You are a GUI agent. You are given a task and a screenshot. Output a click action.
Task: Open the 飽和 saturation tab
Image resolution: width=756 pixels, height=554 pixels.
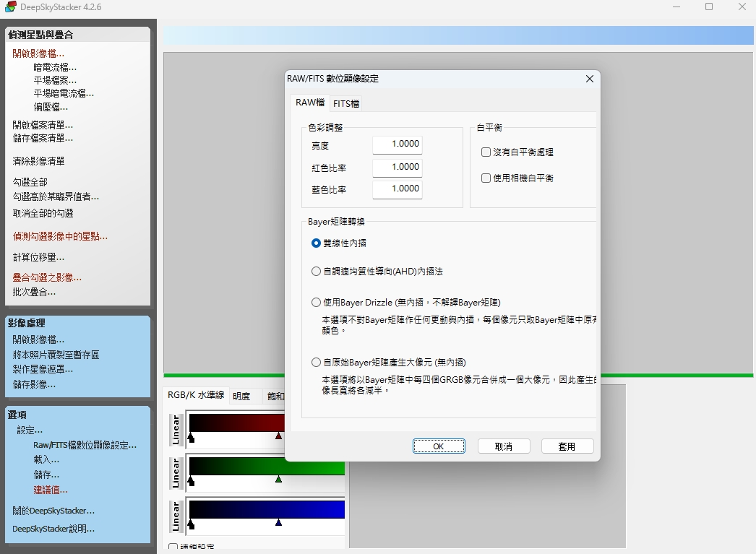pyautogui.click(x=275, y=396)
